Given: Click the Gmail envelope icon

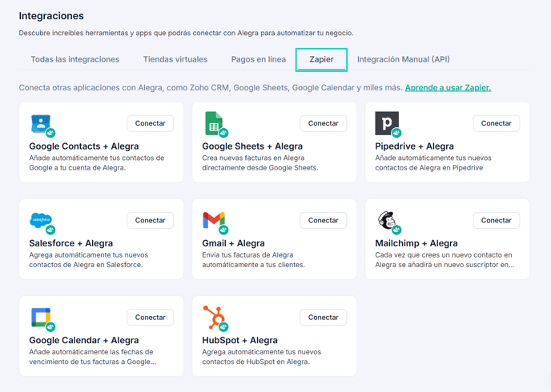Looking at the screenshot, I should point(214,220).
